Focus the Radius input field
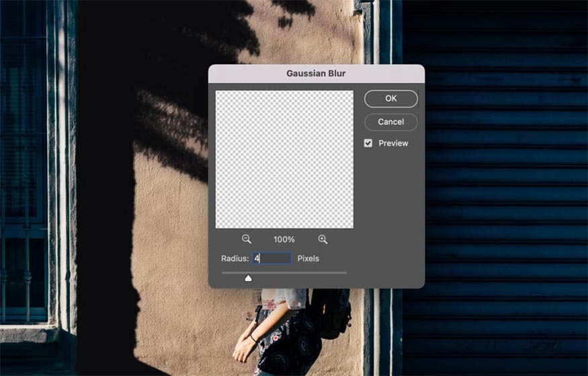The width and height of the screenshot is (588, 376). 272,258
